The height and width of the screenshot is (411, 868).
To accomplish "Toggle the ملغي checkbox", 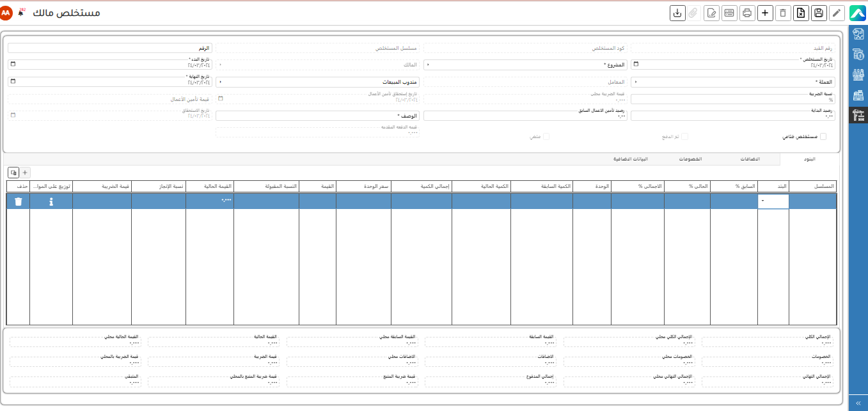I will (546, 137).
